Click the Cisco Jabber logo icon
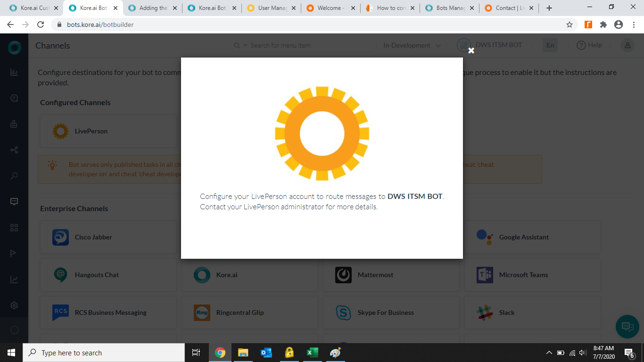This screenshot has width=644, height=362. coord(60,237)
